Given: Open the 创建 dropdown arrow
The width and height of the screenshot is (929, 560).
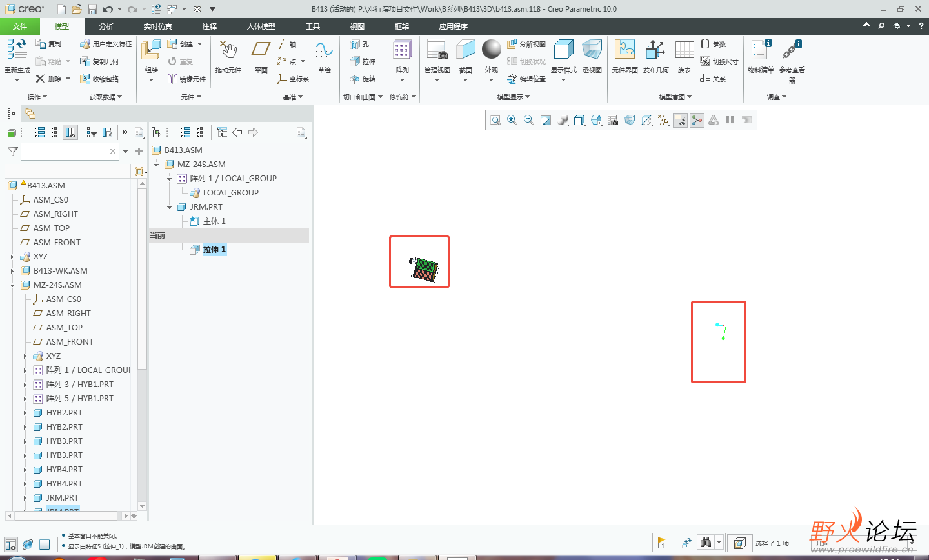Looking at the screenshot, I should 200,44.
